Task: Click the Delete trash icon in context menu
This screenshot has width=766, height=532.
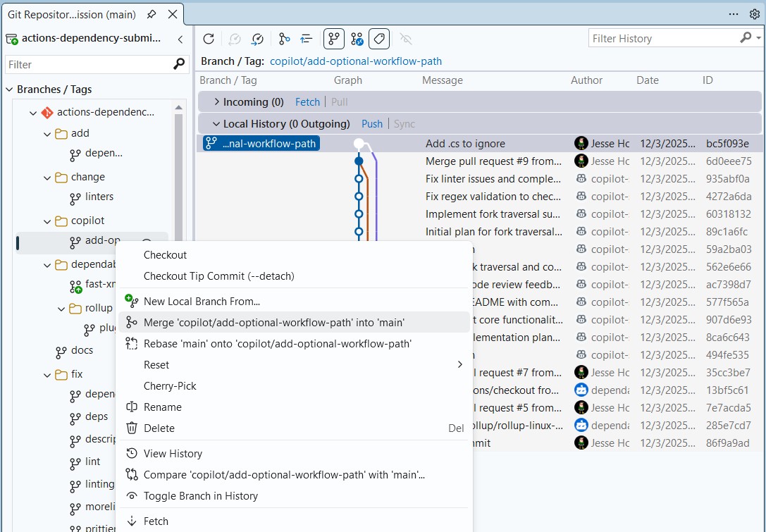Action: tap(131, 428)
